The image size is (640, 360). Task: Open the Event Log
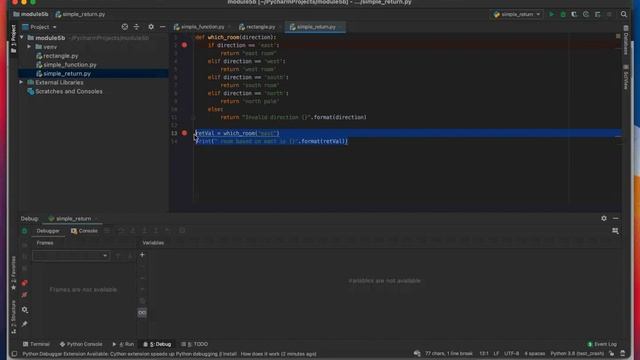pyautogui.click(x=602, y=344)
